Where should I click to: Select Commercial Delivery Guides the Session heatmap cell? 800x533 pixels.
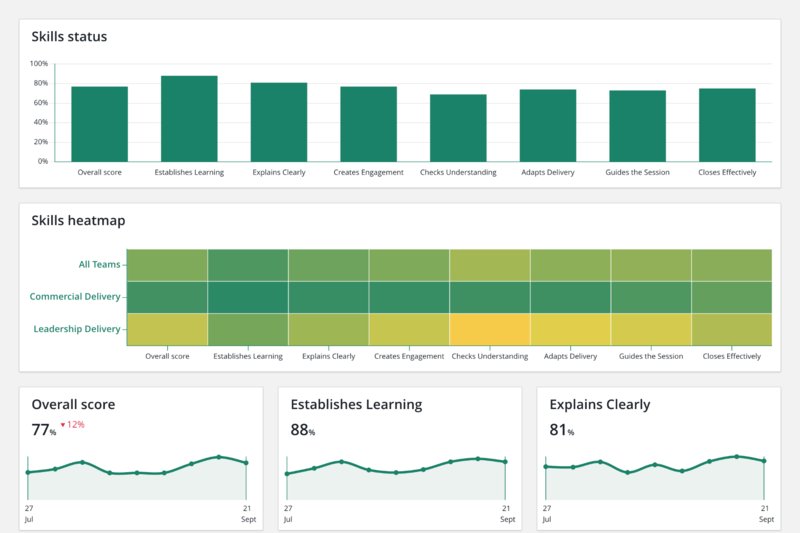(x=651, y=297)
